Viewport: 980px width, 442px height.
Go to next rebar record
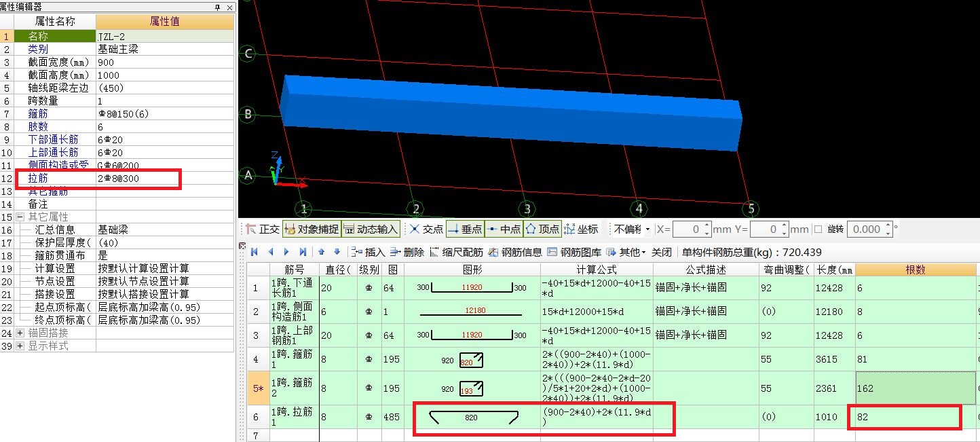(286, 252)
